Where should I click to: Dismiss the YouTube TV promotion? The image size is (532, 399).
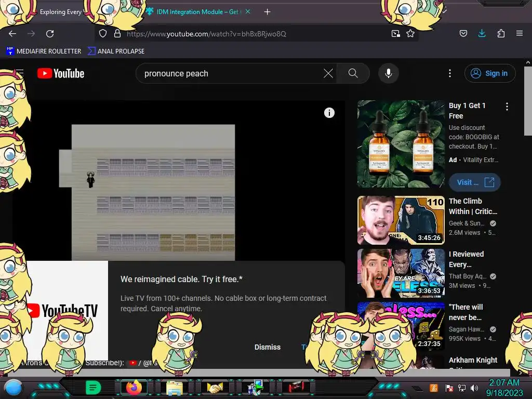pyautogui.click(x=268, y=347)
